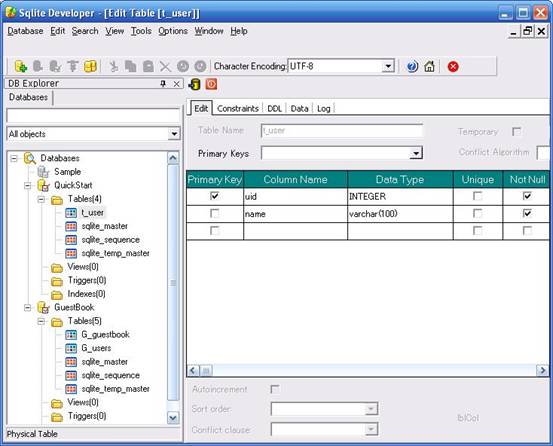Click the Databases tab in DB Explorer

(28, 97)
